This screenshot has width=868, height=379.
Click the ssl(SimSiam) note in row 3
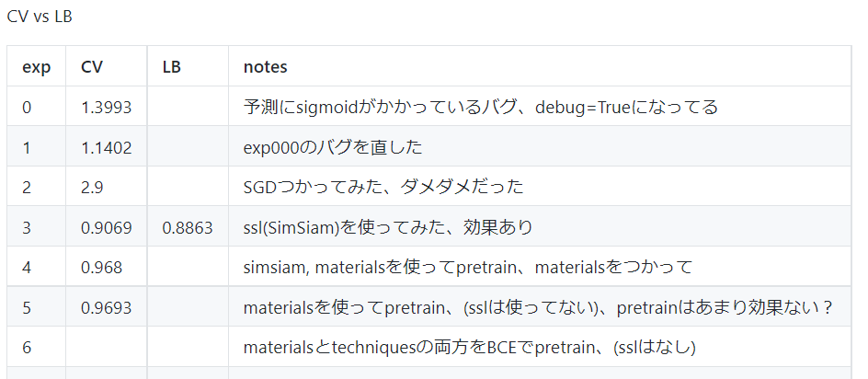pos(387,227)
